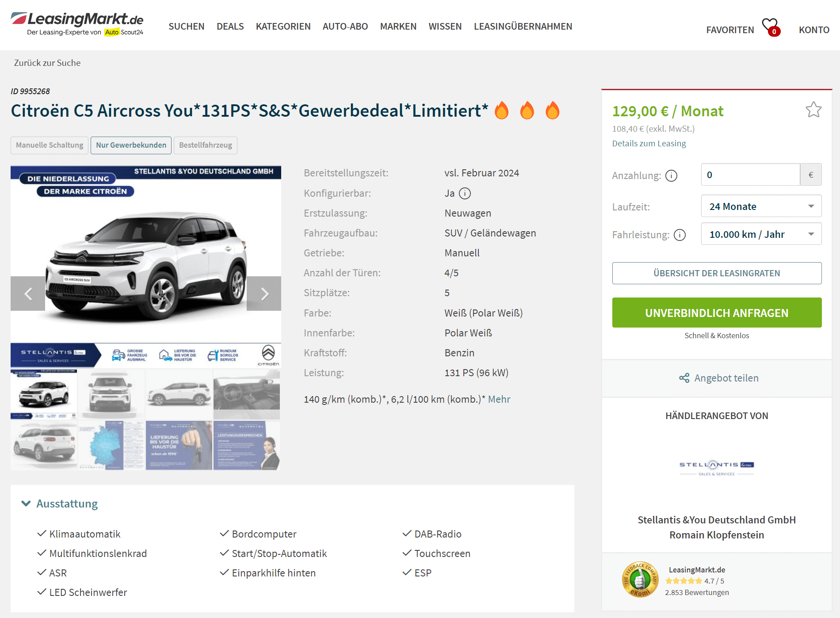Open the LEASINGÜBERNAHMEN menu item
The height and width of the screenshot is (618, 840).
pyautogui.click(x=523, y=27)
